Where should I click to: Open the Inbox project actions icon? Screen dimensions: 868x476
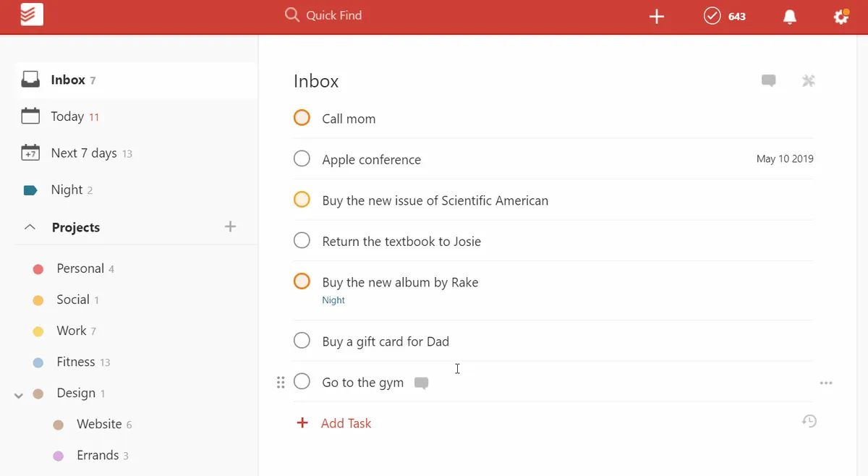(809, 80)
